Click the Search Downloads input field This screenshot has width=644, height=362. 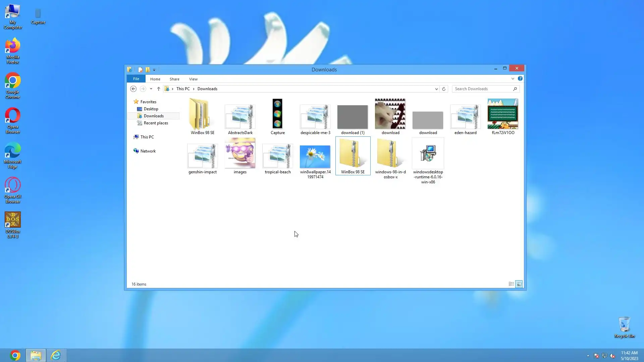482,89
